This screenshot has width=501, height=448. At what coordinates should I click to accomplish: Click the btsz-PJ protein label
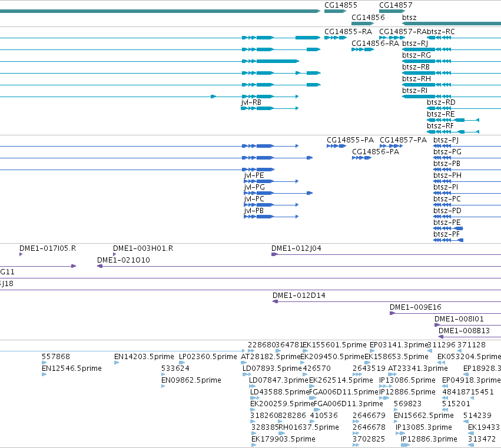[x=446, y=140]
